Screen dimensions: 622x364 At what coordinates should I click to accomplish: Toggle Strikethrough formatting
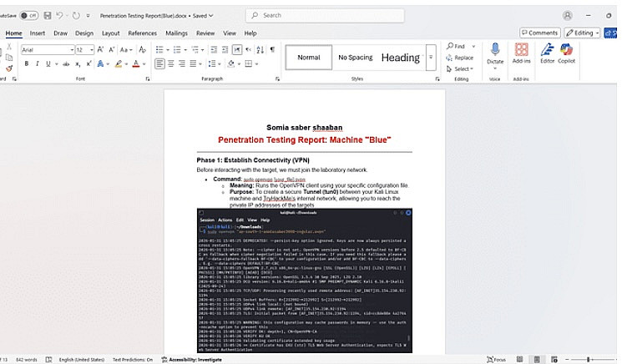pos(66,63)
